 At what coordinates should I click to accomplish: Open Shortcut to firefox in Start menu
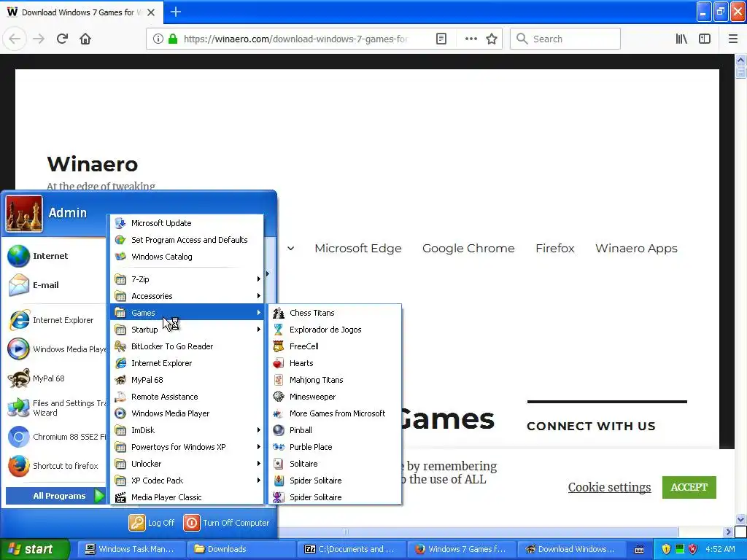click(55, 466)
